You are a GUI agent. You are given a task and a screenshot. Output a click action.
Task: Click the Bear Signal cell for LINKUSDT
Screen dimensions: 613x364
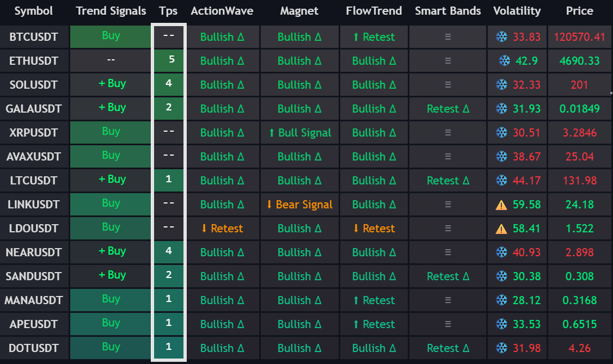click(x=299, y=205)
